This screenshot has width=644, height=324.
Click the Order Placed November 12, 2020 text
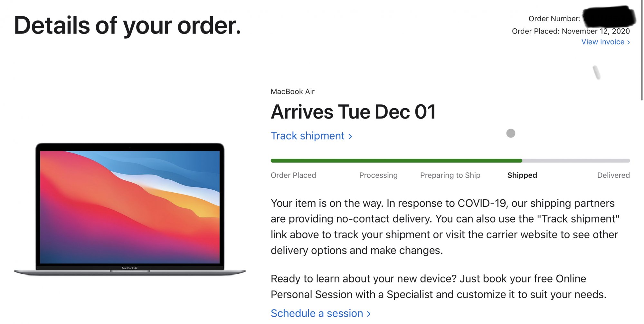click(571, 31)
